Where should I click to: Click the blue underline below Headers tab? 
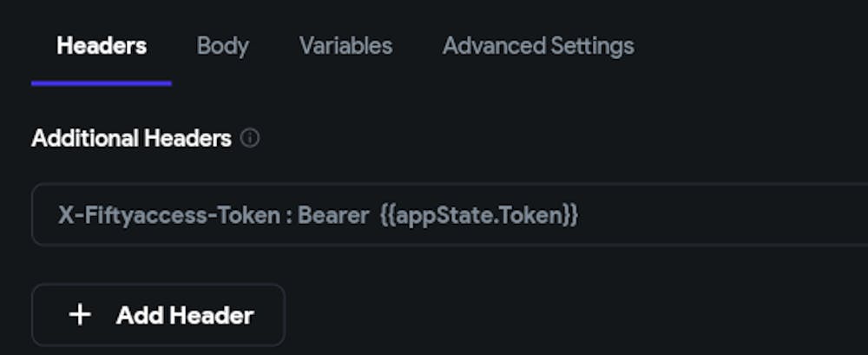point(102,83)
